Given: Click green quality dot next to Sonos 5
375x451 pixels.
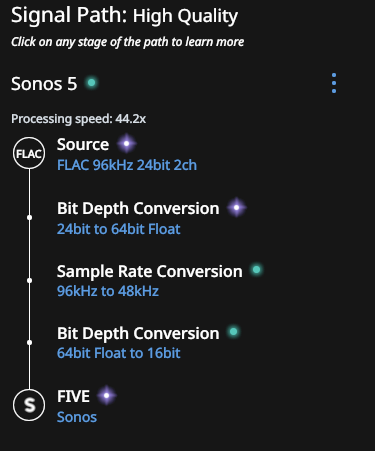Looking at the screenshot, I should [91, 82].
